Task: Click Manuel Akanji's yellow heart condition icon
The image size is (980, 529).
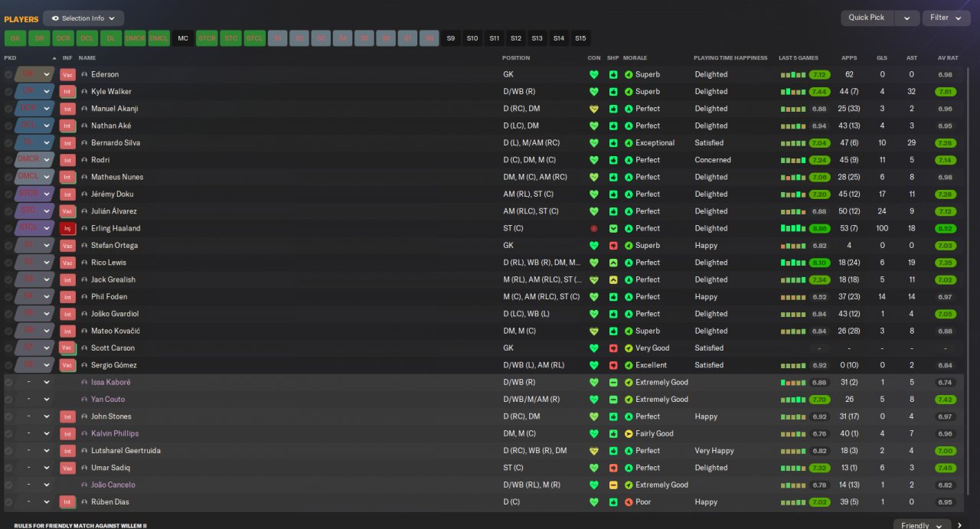Action: point(593,109)
